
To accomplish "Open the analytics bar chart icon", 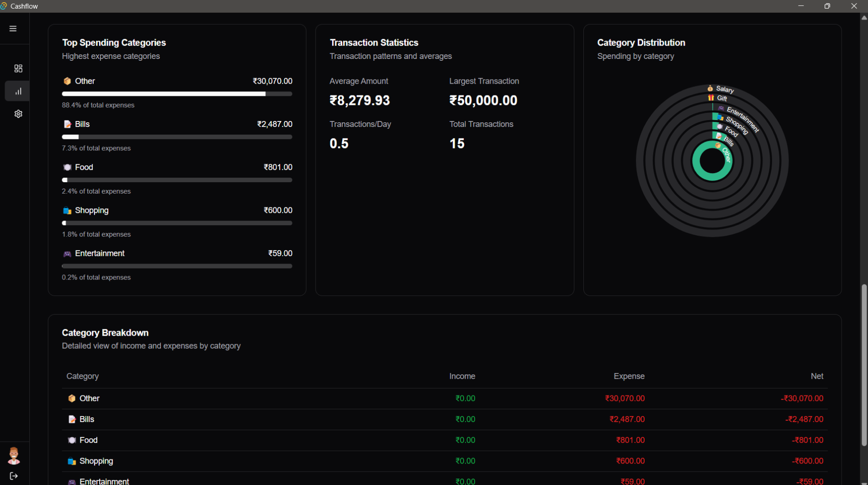I will [x=18, y=91].
